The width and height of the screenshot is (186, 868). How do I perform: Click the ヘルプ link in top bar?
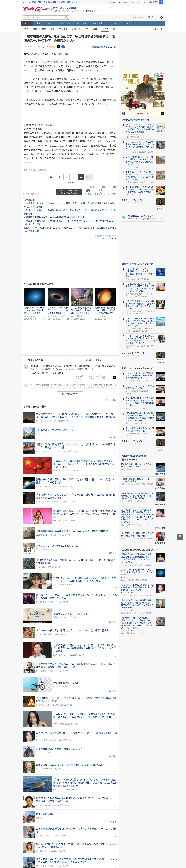127,2
